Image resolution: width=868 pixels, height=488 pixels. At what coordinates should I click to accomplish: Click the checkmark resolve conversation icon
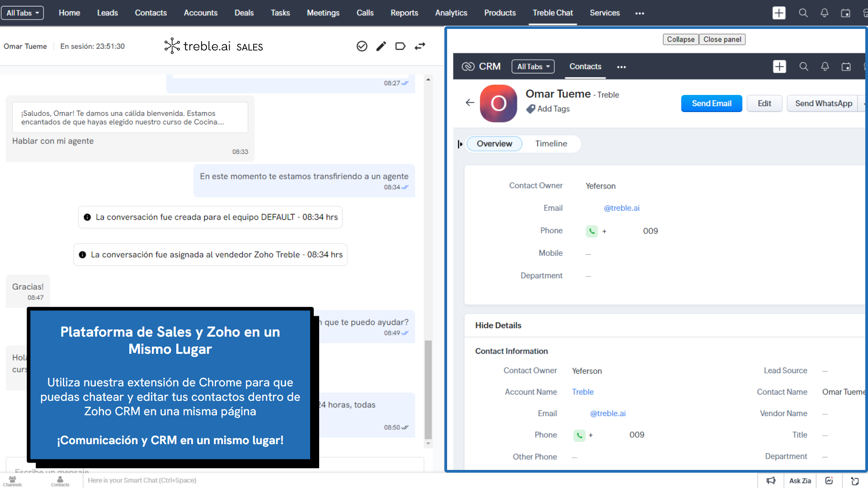tap(362, 46)
